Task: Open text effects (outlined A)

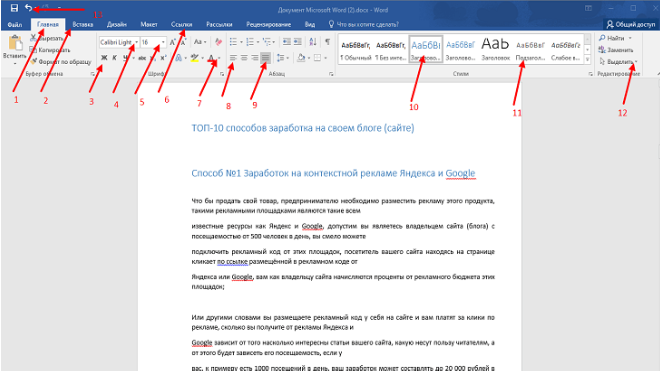Action: (178, 58)
